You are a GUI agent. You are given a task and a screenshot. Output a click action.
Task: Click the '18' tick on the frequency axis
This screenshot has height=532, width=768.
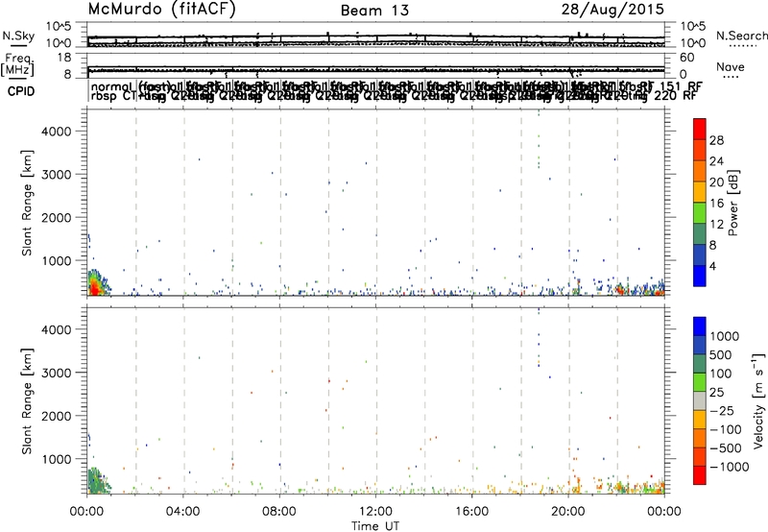(x=63, y=58)
